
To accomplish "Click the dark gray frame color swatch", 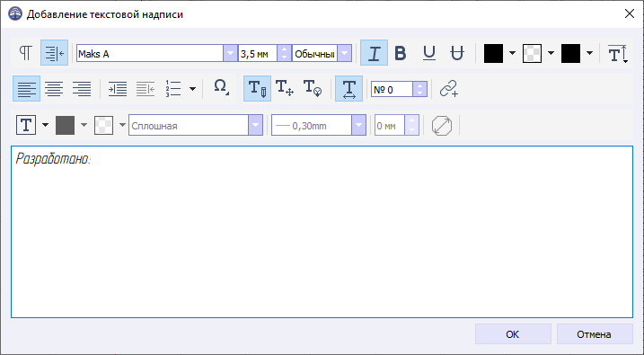I will coord(65,125).
